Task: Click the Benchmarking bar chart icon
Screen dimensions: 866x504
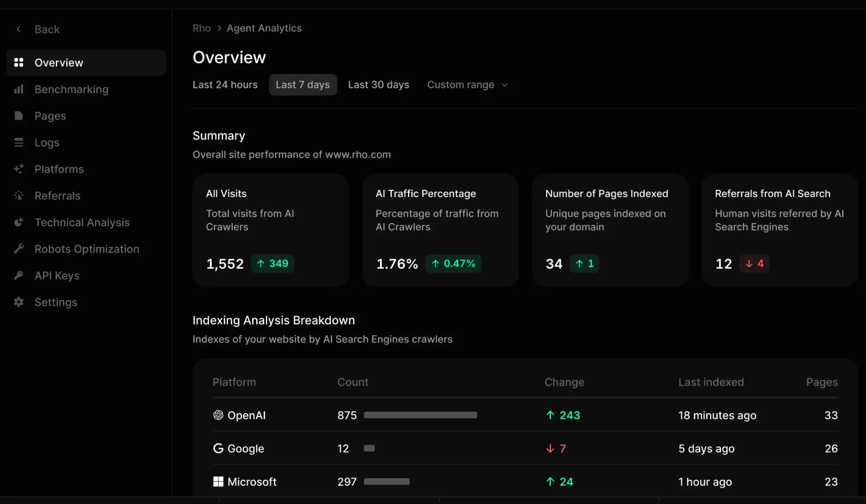Action: (x=19, y=89)
